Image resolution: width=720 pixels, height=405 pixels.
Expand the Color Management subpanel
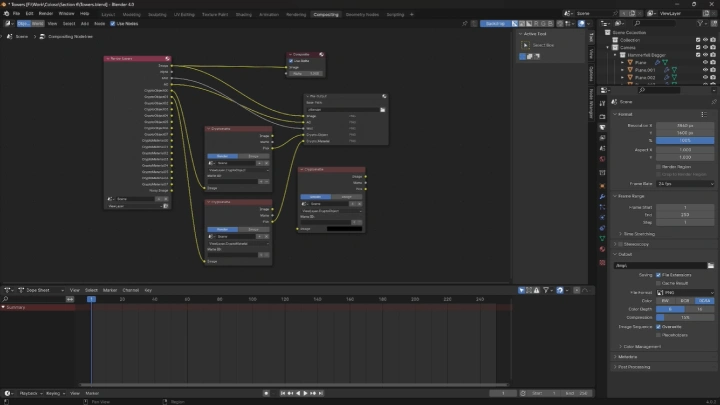click(621, 347)
